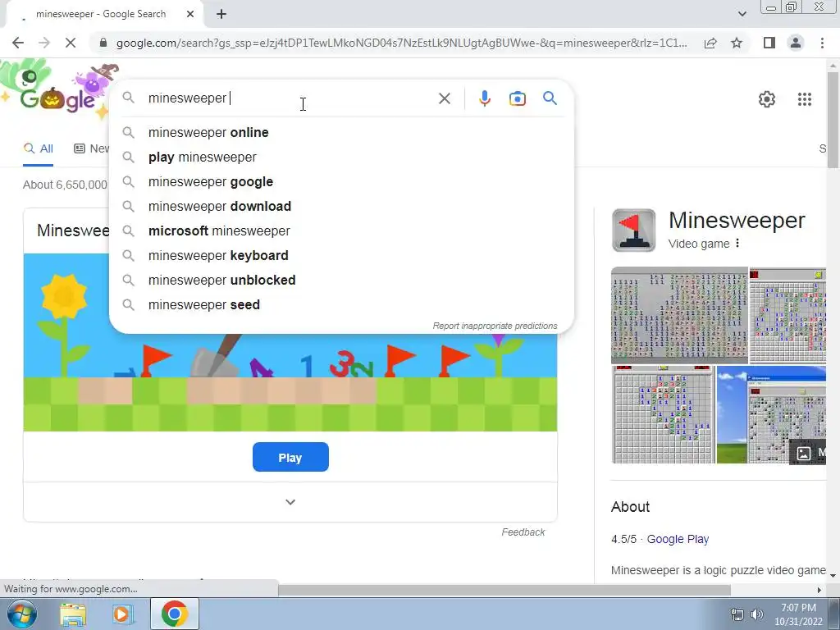The height and width of the screenshot is (630, 840).
Task: Open the bottom-left minesweeper grid image
Action: (x=663, y=414)
